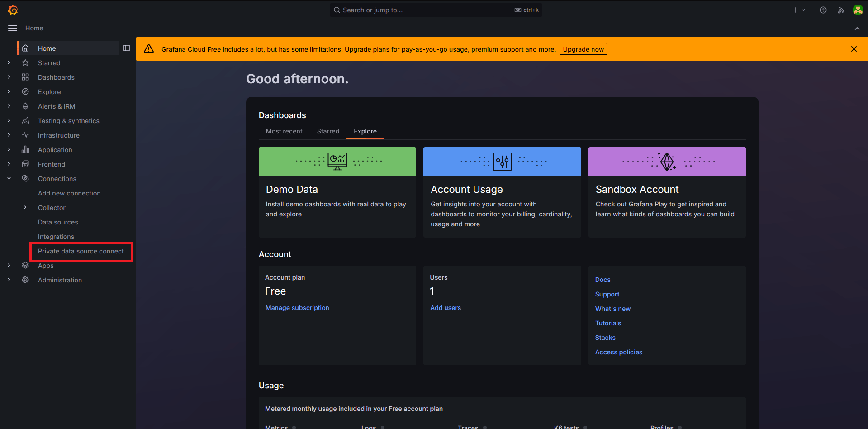The image size is (868, 429).
Task: Click the Application bar chart icon
Action: 25,149
